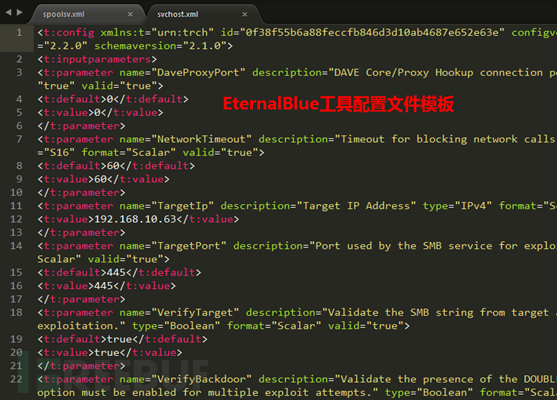The width and height of the screenshot is (557, 400).
Task: Click the "DaveProxyPort" parameter name
Action: coord(198,72)
